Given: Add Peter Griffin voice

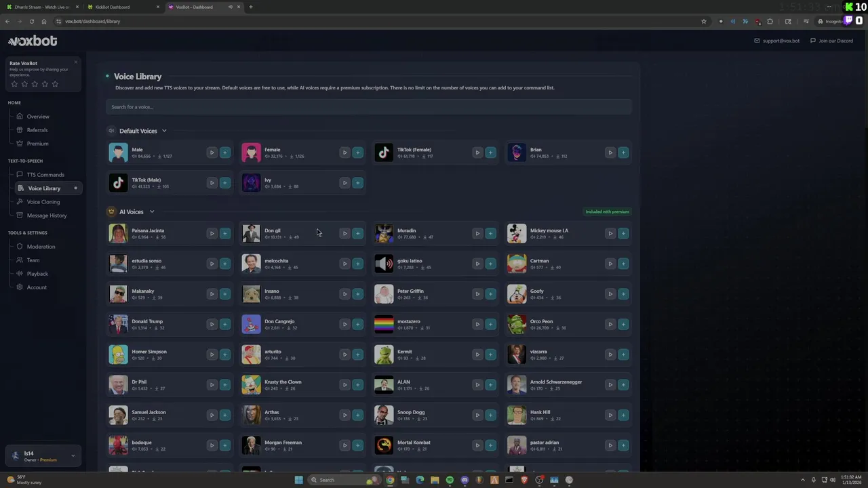Looking at the screenshot, I should [x=490, y=294].
